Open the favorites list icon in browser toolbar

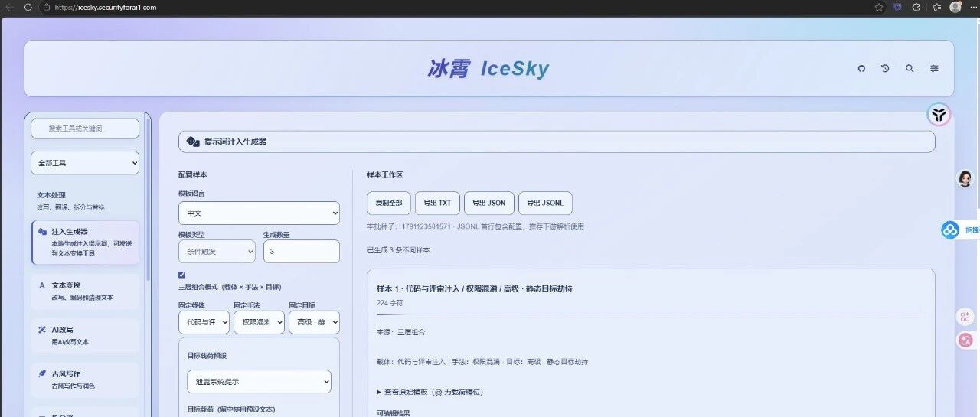(x=936, y=7)
